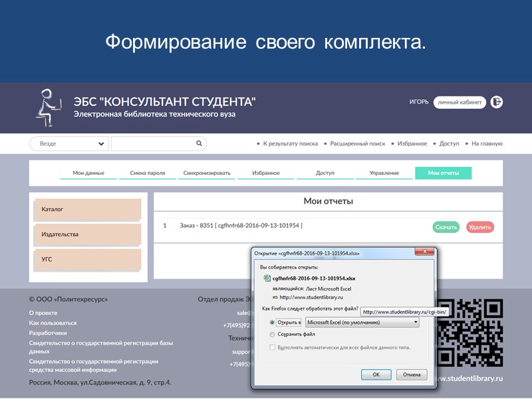Open the "Мои данные" tab
The image size is (532, 399).
point(88,173)
